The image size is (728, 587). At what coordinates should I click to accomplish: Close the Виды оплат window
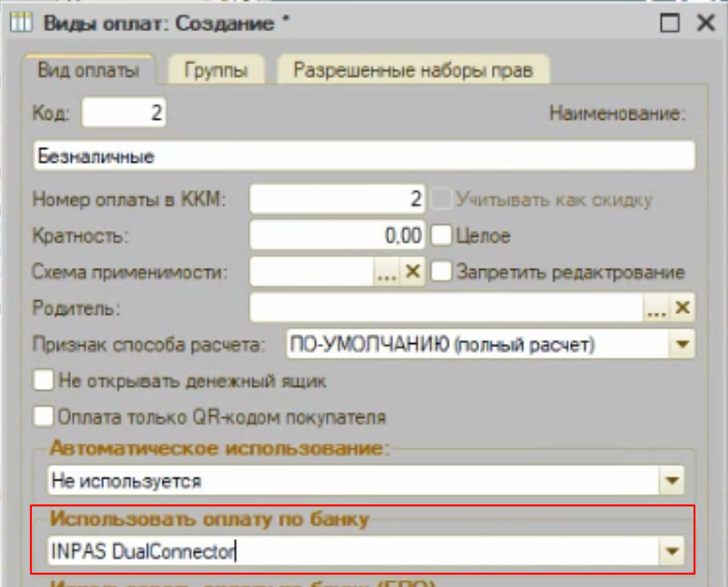[705, 23]
